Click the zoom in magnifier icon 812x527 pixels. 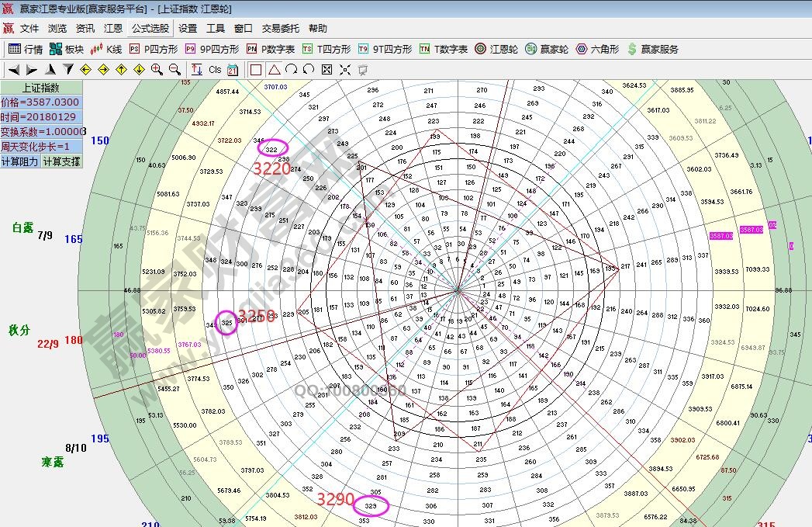point(157,69)
